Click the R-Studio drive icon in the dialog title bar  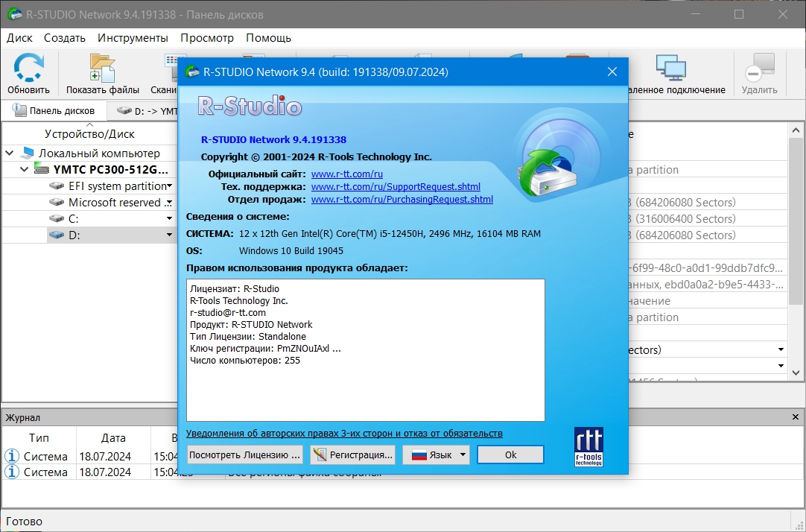click(x=192, y=72)
